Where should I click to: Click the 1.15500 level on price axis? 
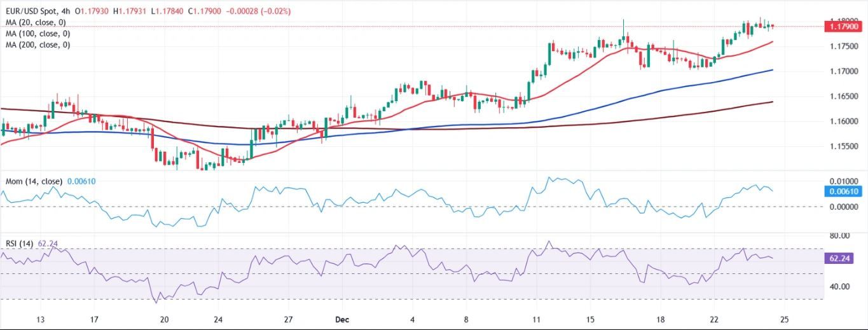click(845, 146)
